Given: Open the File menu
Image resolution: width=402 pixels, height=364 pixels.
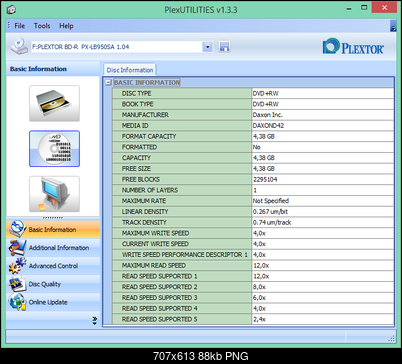Looking at the screenshot, I should click(19, 26).
